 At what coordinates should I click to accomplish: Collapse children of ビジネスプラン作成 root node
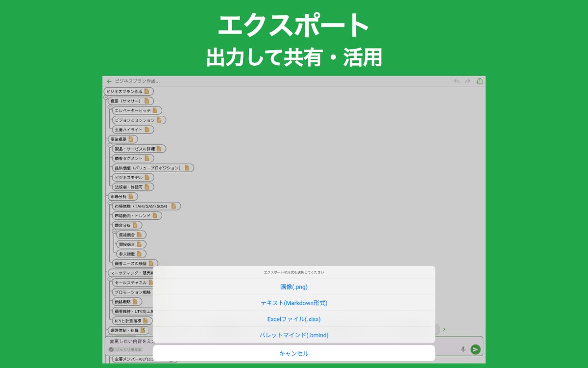tap(106, 97)
